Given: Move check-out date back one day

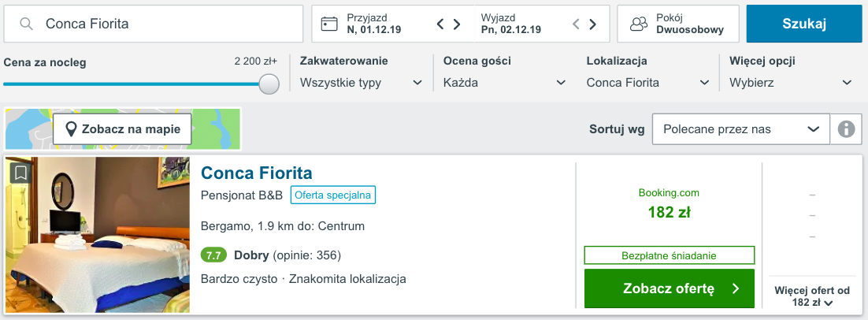Looking at the screenshot, I should tap(576, 24).
